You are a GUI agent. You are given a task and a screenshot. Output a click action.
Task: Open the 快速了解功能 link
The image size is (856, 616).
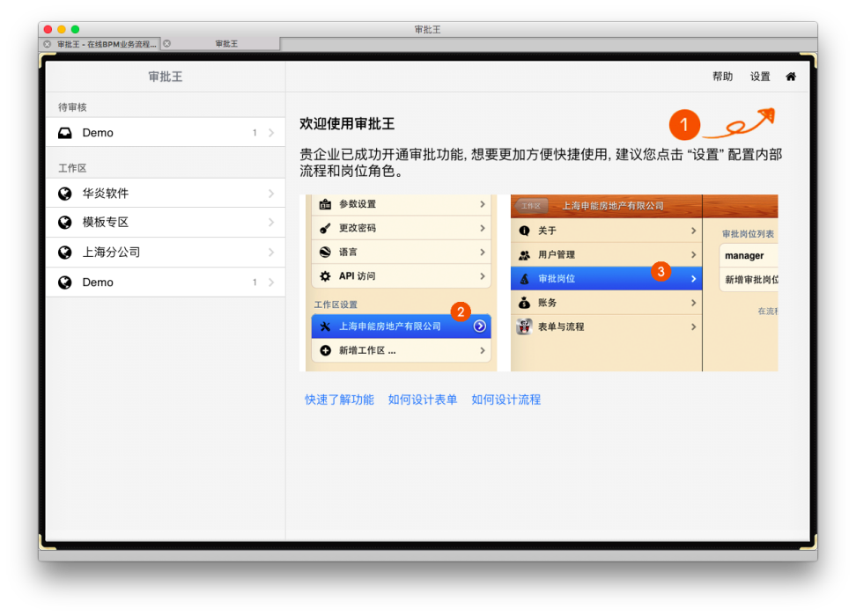pos(340,400)
